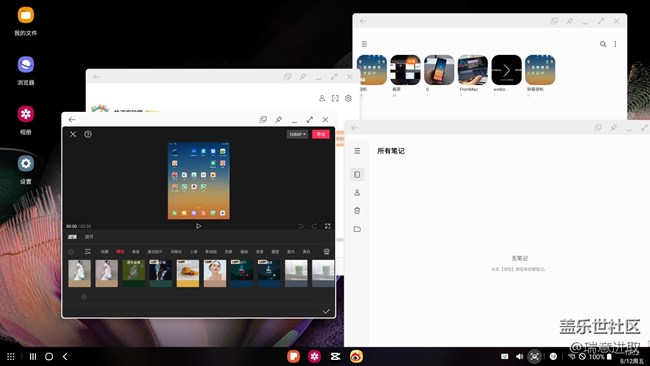Screen dimensions: 650x366
Task: Click the red export button in video editor
Action: tap(321, 134)
